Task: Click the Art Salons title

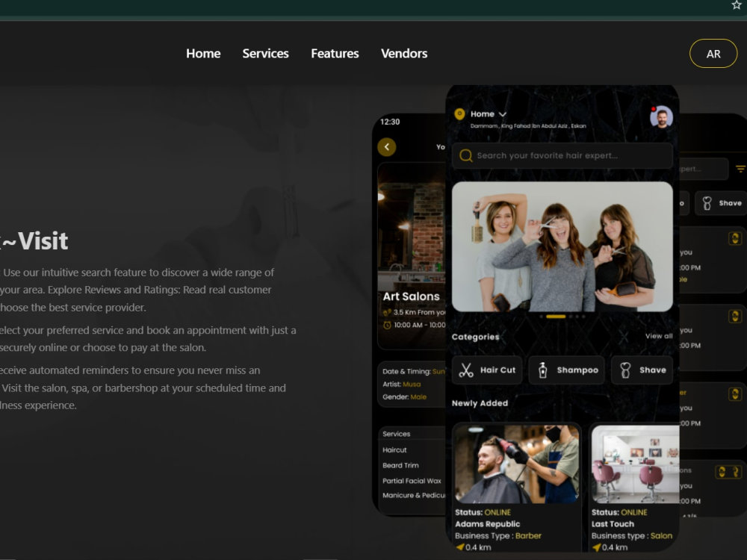Action: 411,296
